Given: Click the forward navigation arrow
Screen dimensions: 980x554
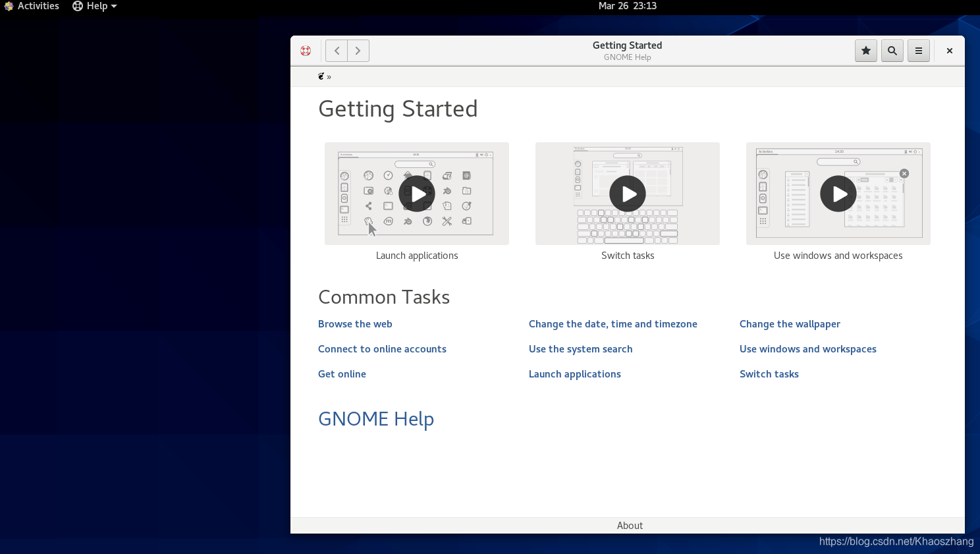Looking at the screenshot, I should tap(358, 51).
